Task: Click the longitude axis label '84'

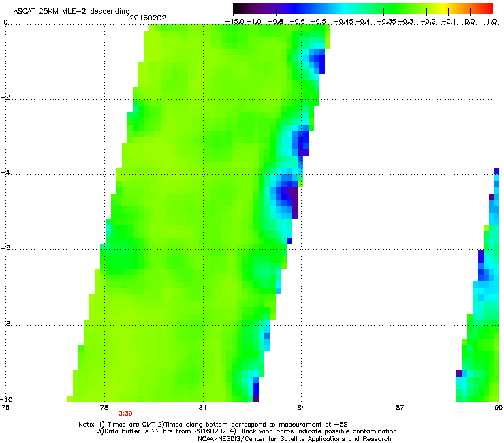Action: [x=301, y=408]
